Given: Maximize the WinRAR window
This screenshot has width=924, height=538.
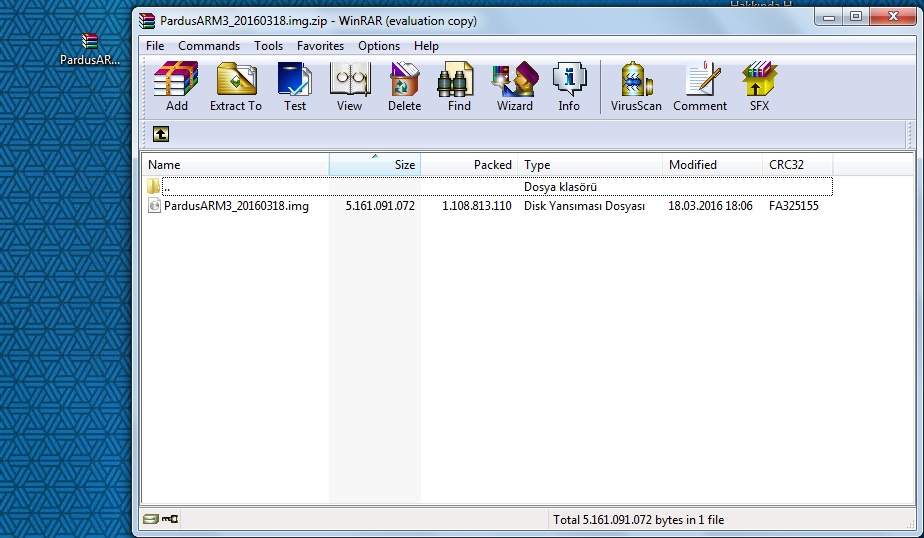Looking at the screenshot, I should tap(856, 17).
